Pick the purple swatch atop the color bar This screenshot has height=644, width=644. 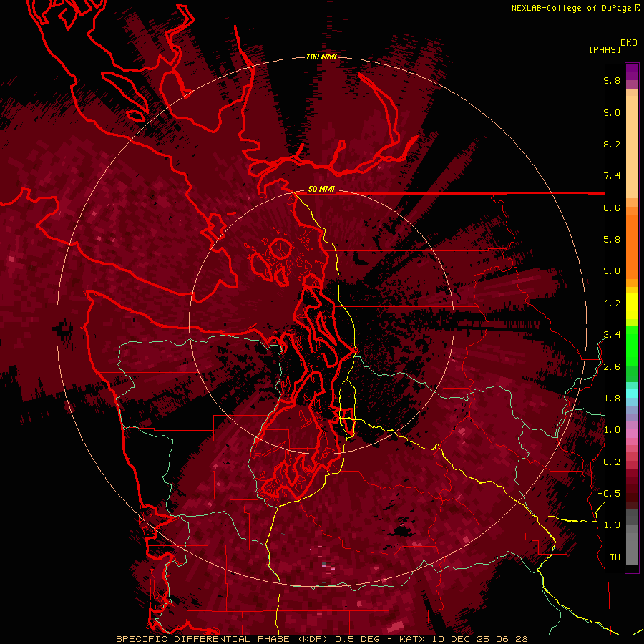tap(632, 72)
